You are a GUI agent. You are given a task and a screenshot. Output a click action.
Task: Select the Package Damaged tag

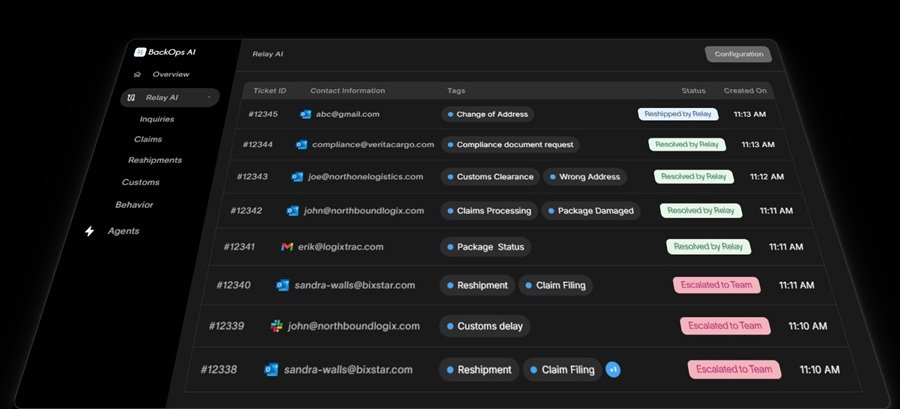(x=591, y=211)
